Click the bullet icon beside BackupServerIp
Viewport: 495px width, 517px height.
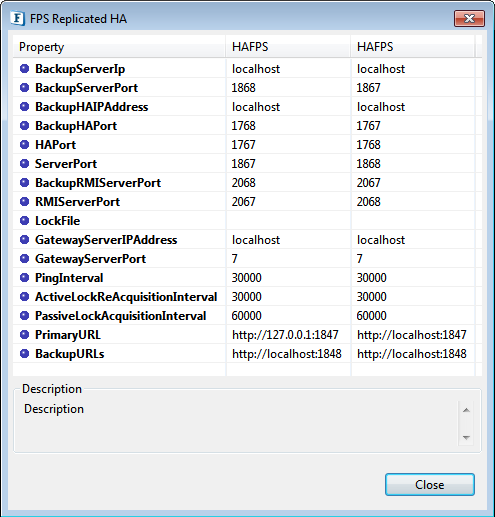point(24,69)
